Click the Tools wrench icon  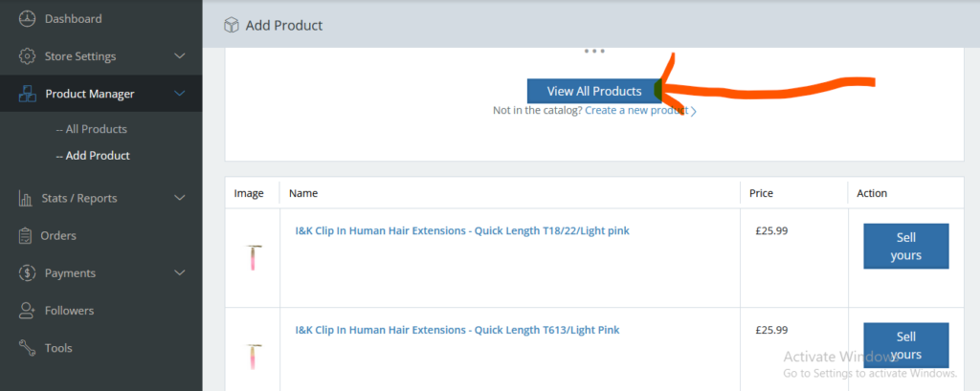pyautogui.click(x=27, y=348)
